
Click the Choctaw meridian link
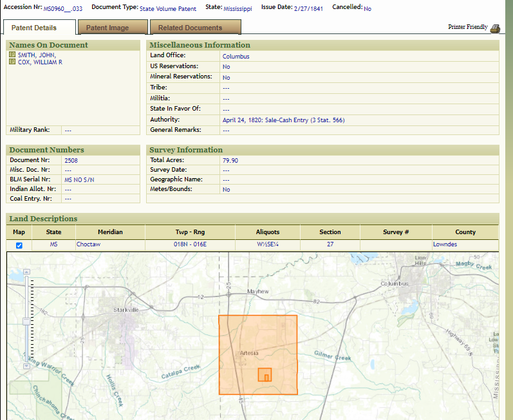(x=88, y=244)
